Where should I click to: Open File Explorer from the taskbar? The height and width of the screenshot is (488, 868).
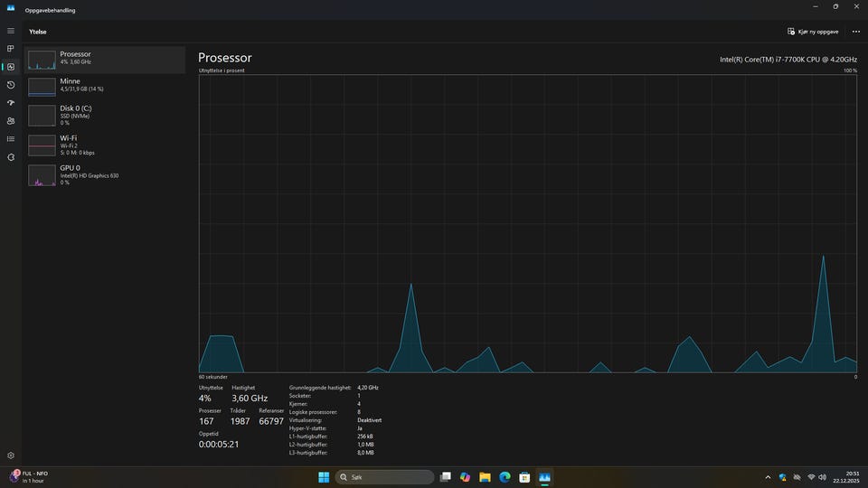(485, 477)
